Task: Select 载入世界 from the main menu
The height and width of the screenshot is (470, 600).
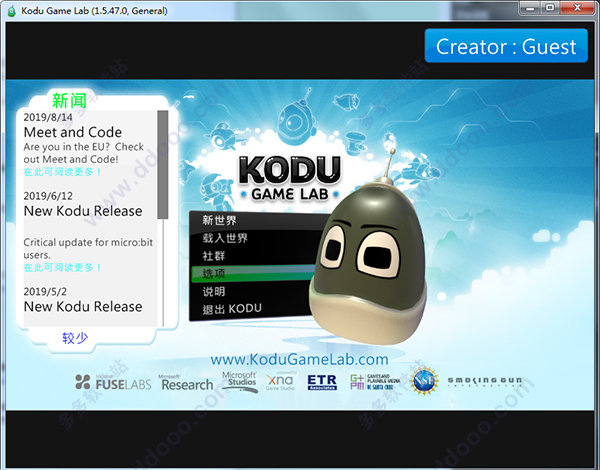Action: 225,238
